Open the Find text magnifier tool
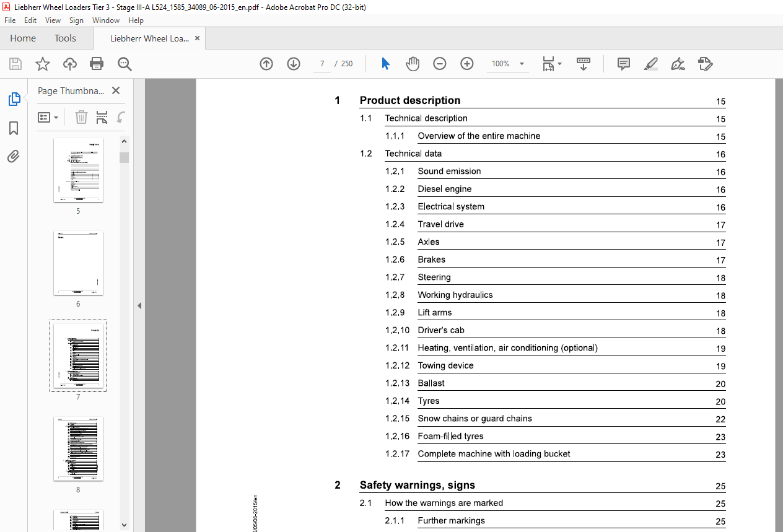 [125, 64]
